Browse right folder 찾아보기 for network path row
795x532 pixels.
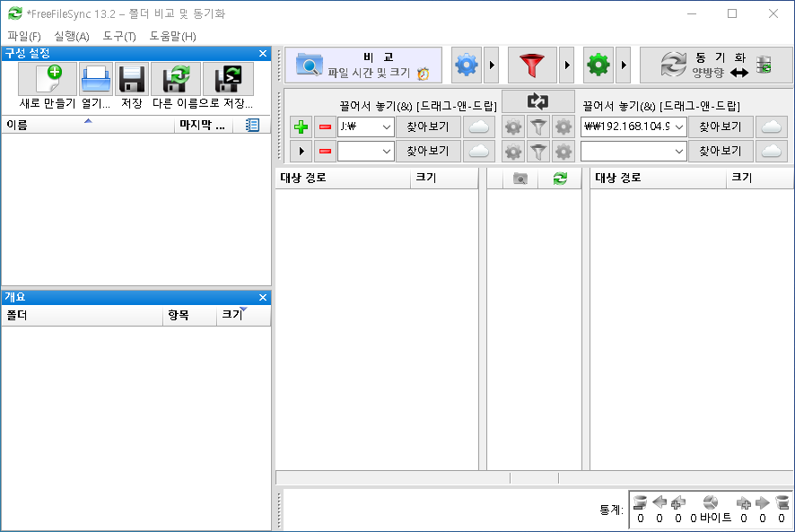click(x=721, y=126)
